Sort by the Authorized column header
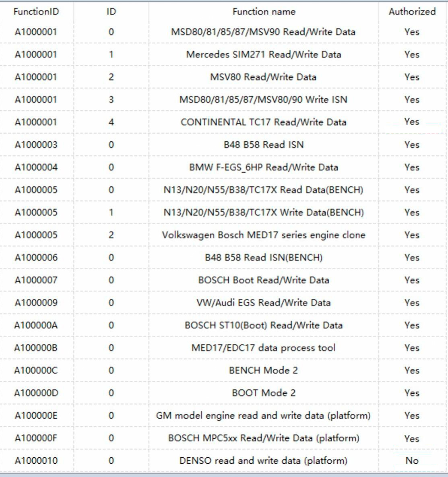 click(412, 12)
